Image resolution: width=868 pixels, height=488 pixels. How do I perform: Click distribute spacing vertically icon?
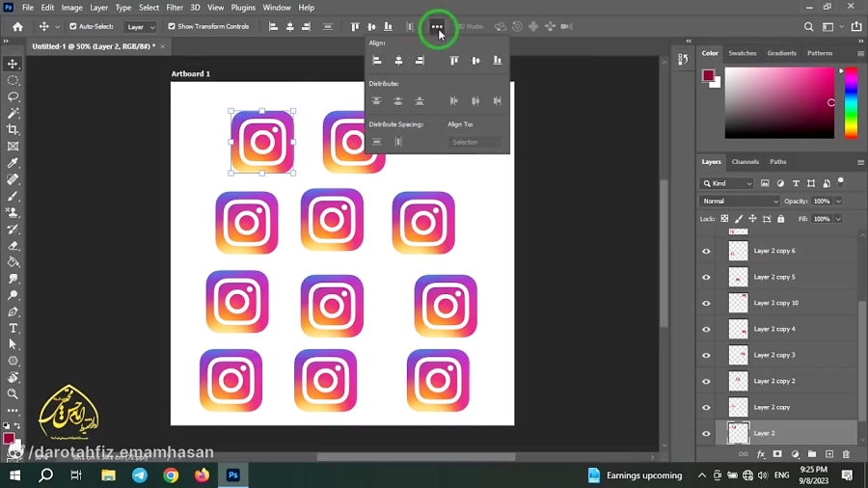pyautogui.click(x=376, y=142)
